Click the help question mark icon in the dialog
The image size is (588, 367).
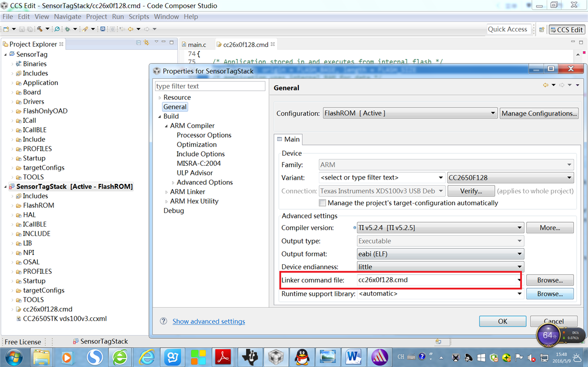[163, 321]
